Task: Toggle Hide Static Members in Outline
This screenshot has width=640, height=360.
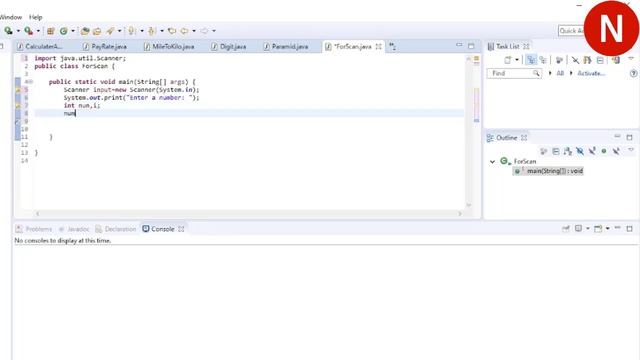Action: click(x=592, y=151)
